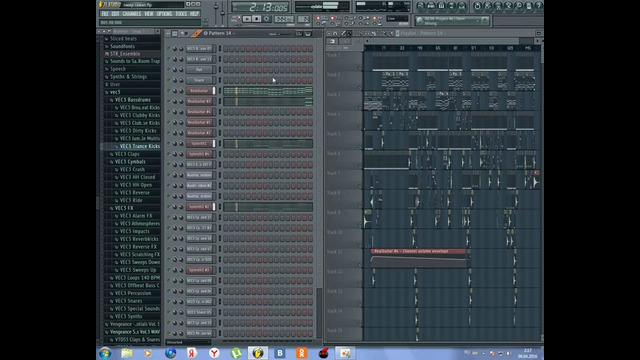Click the Sylenth1 #2 channel button
640x360 pixels.
point(200,207)
